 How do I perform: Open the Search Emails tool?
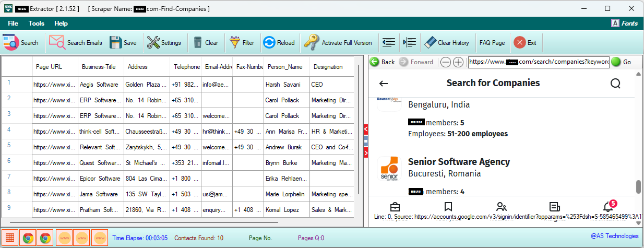tap(76, 43)
